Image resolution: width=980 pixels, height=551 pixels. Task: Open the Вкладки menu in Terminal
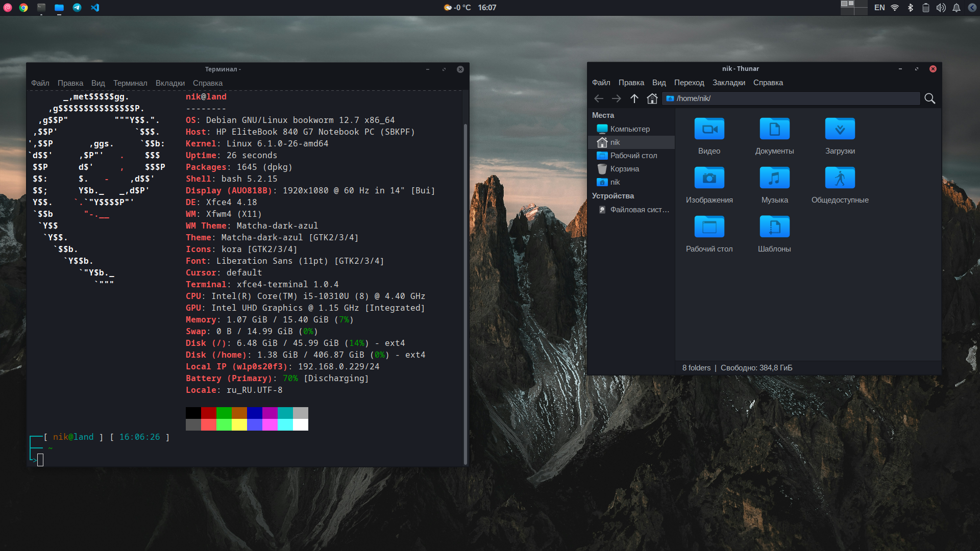point(170,83)
